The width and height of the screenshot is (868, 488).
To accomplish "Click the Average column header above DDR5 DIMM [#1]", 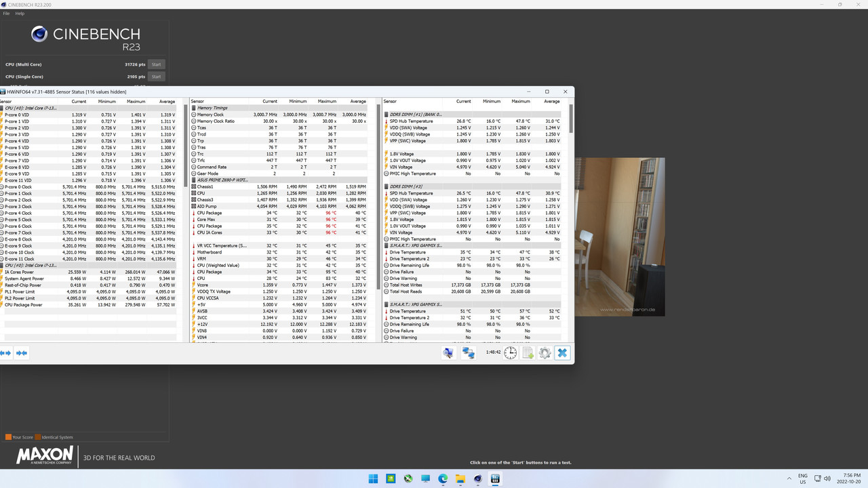I will (x=552, y=102).
